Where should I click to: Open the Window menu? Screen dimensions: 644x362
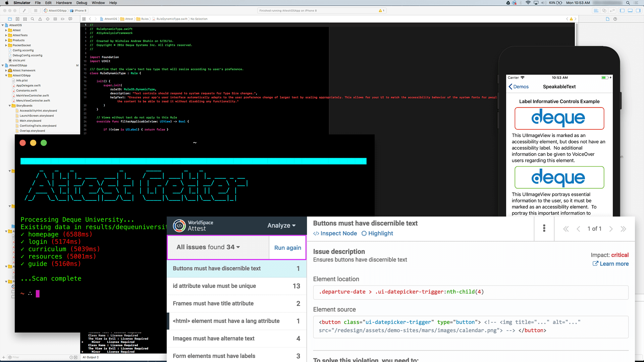point(98,3)
